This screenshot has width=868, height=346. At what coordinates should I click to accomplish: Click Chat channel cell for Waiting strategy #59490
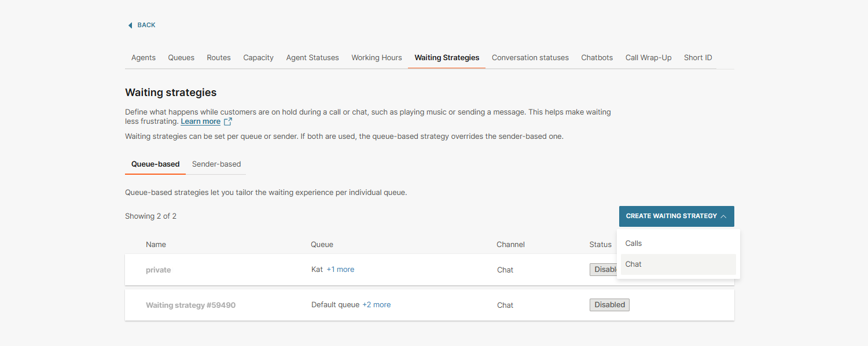[505, 305]
